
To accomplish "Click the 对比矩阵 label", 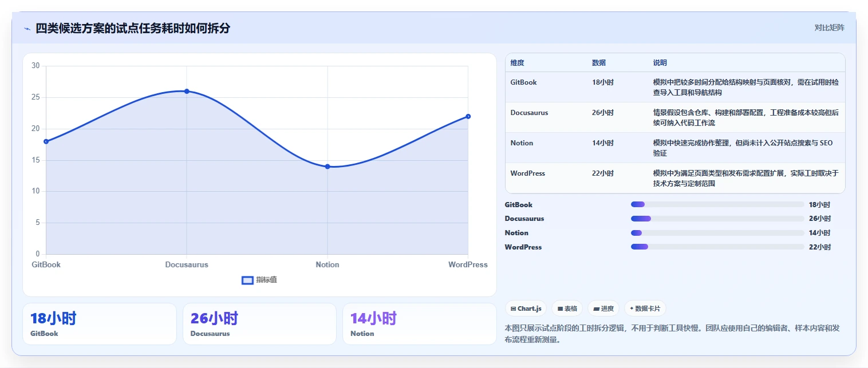I will tap(829, 27).
